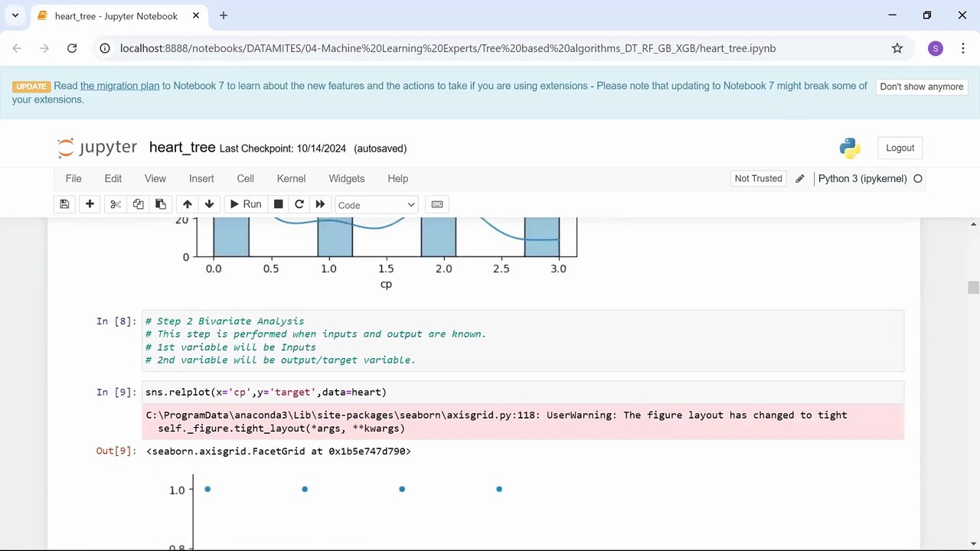This screenshot has width=980, height=551.
Task: Click the Run button
Action: click(x=245, y=204)
